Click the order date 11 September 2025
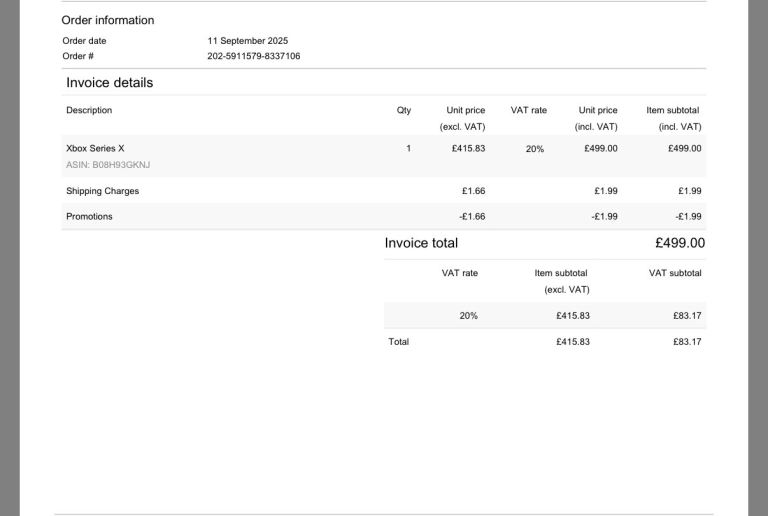This screenshot has height=516, width=768. point(247,41)
